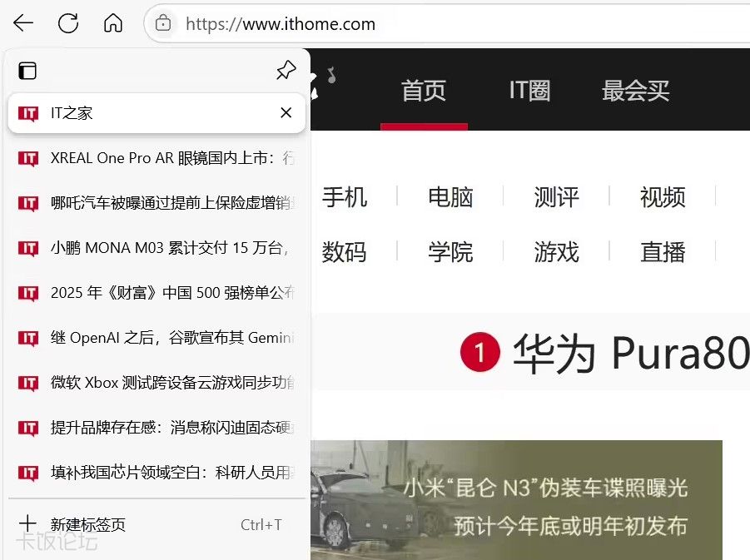Open the IT圈 navigation item
Image resolution: width=750 pixels, height=560 pixels.
529,91
